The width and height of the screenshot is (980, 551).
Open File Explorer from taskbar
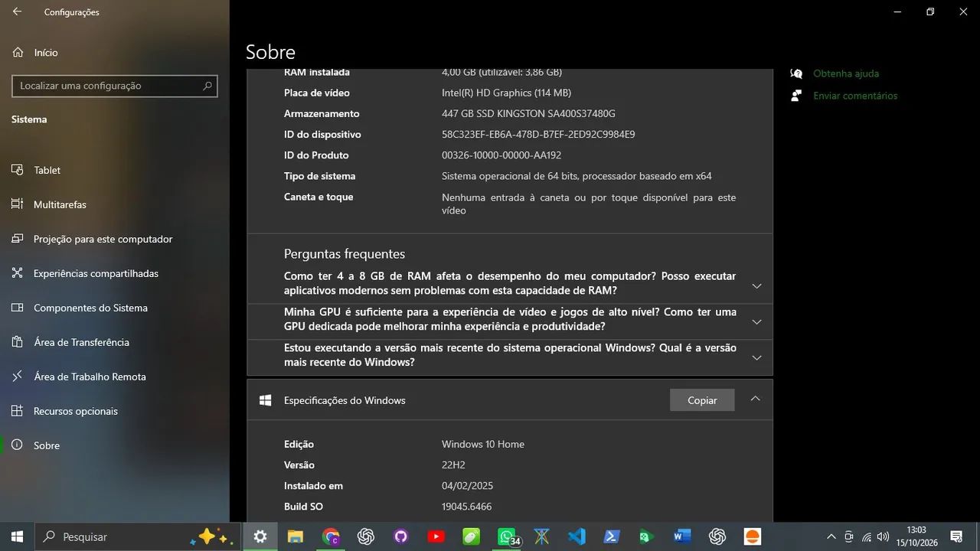coord(296,536)
